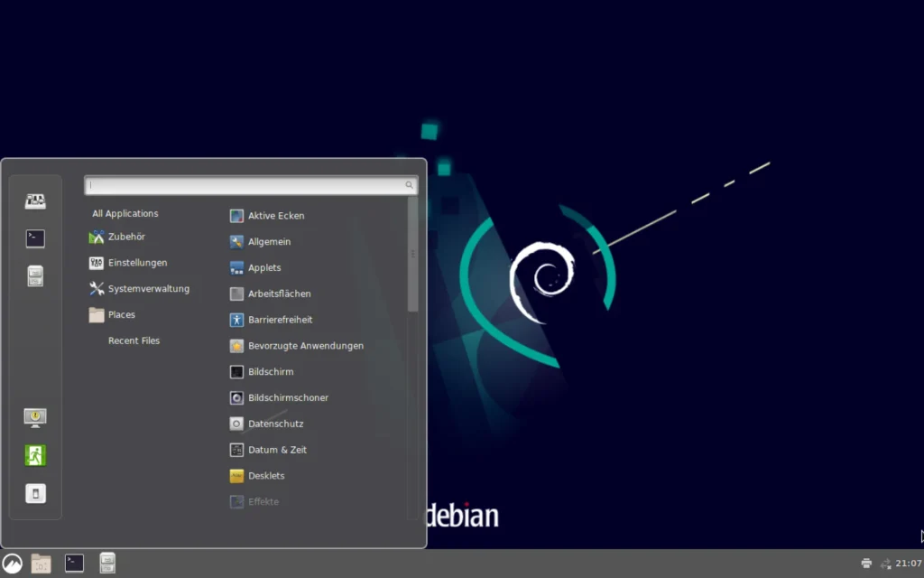Click the folder icon in bottom panel

42,564
